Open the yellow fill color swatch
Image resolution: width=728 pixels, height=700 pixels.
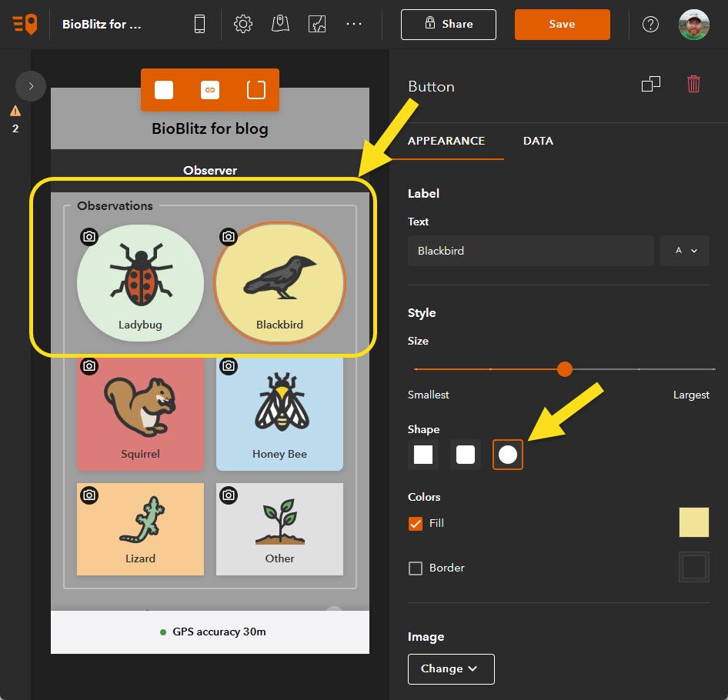693,522
